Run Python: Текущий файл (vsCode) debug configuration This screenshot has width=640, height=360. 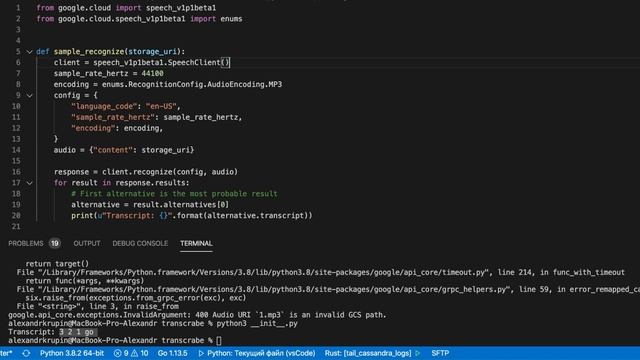[257, 353]
